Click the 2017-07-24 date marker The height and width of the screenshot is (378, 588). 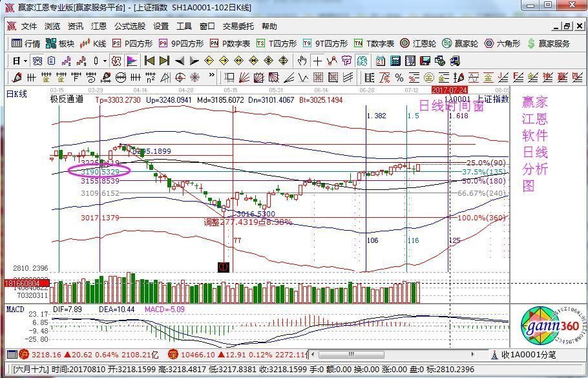[450, 90]
